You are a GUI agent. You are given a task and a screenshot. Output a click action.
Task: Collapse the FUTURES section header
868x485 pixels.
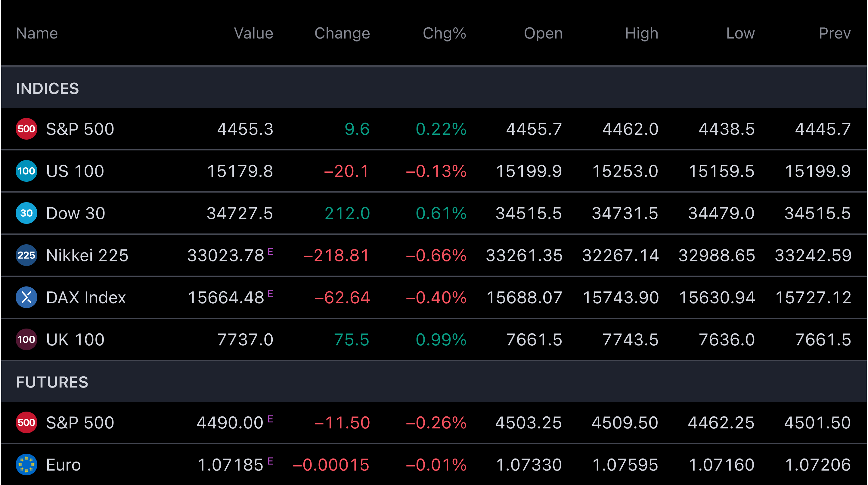[52, 382]
